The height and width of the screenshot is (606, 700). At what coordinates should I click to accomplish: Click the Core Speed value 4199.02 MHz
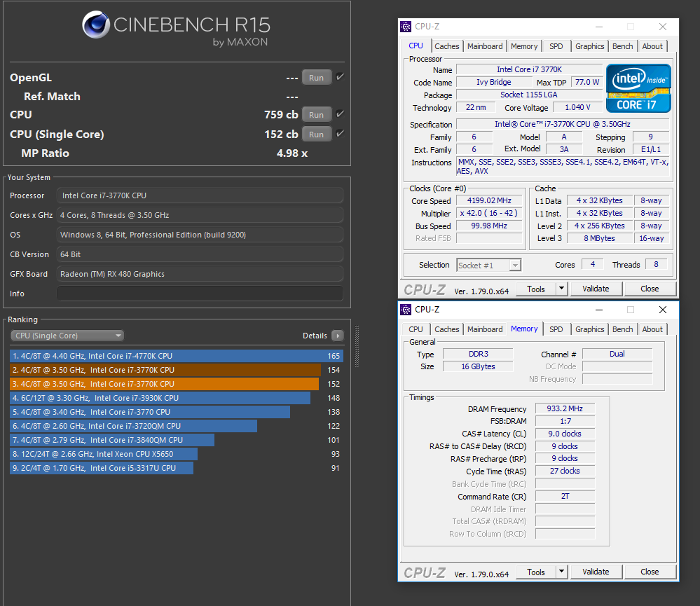489,201
